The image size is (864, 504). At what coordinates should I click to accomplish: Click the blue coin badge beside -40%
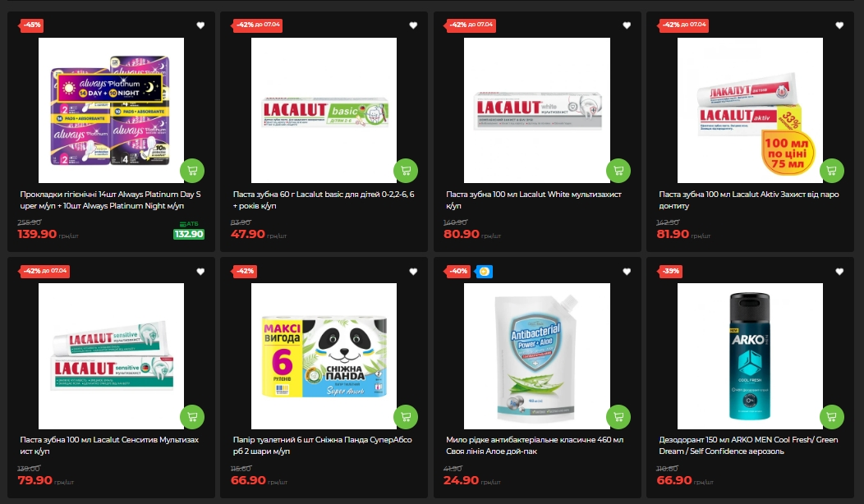[x=484, y=272]
